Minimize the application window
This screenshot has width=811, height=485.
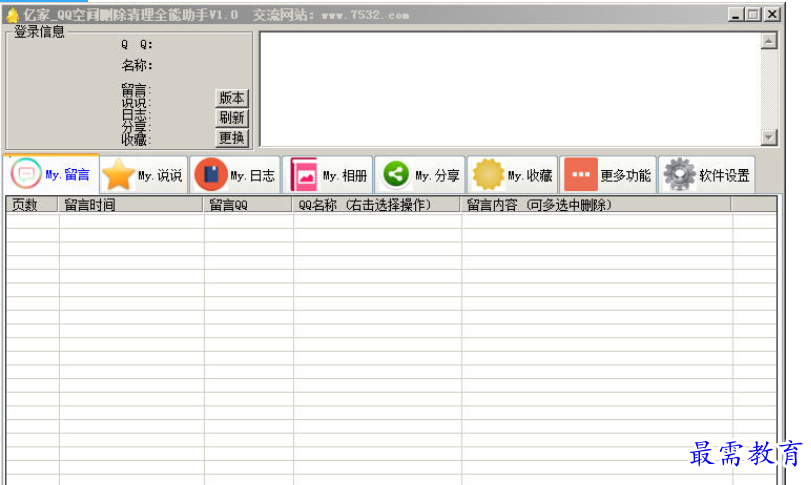tap(735, 14)
